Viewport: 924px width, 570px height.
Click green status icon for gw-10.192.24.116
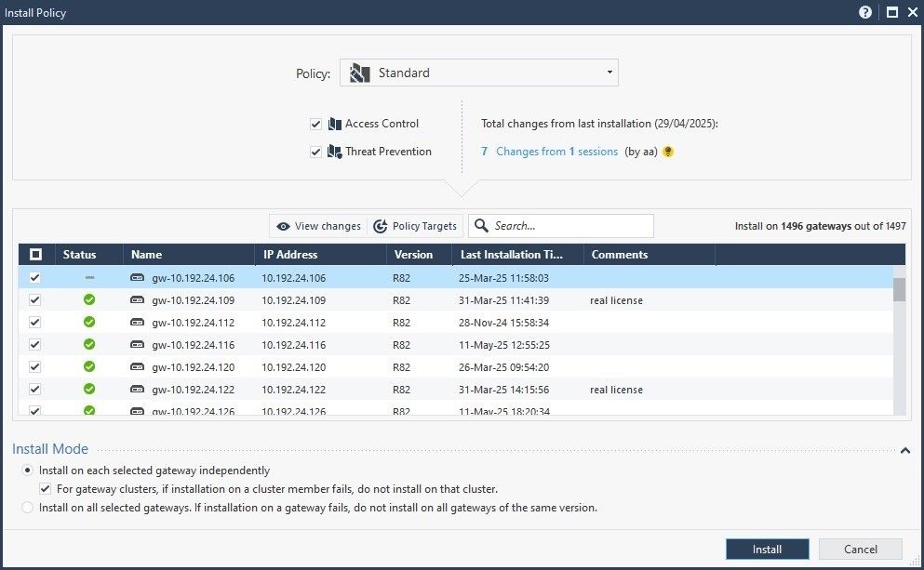pos(89,344)
